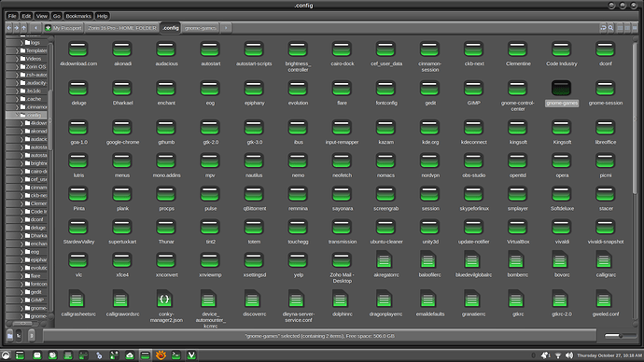Screen dimensions: 644x362
Task: Select the gweled.conf file
Action: tap(606, 304)
